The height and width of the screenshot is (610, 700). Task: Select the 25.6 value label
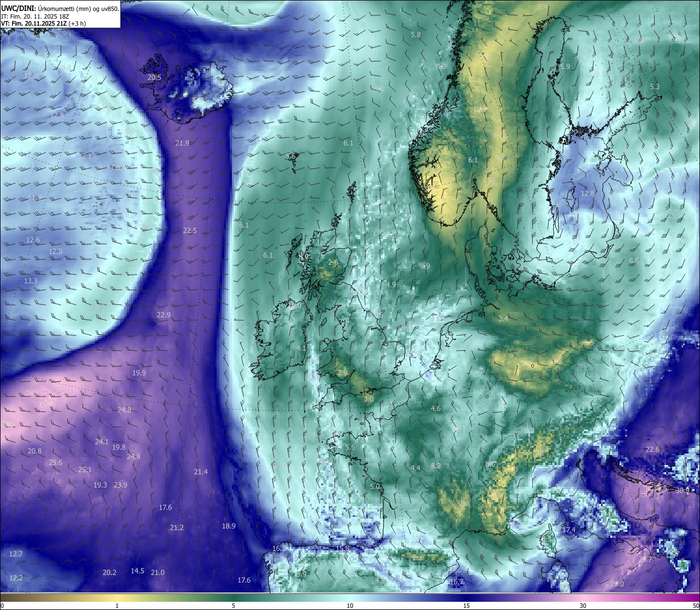coord(55,462)
